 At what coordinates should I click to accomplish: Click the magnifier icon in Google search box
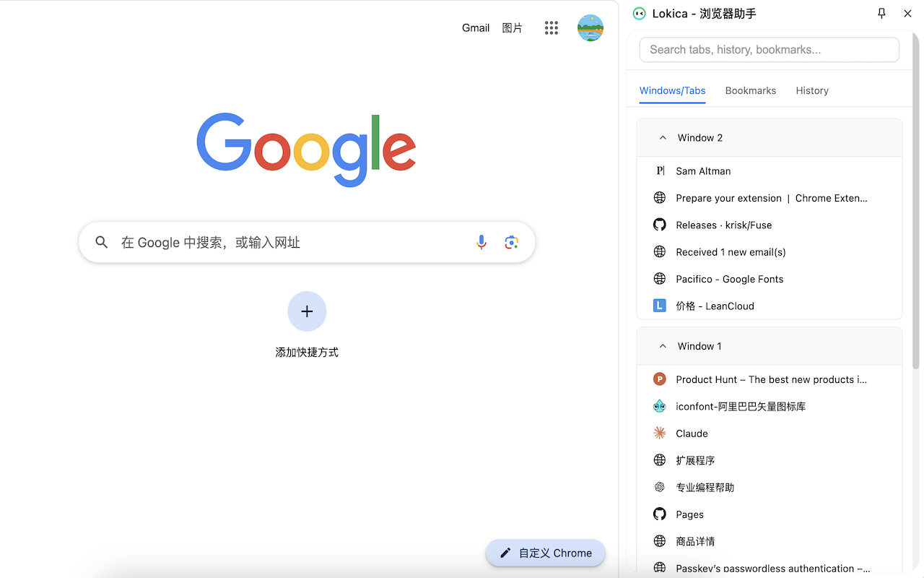[x=102, y=242]
